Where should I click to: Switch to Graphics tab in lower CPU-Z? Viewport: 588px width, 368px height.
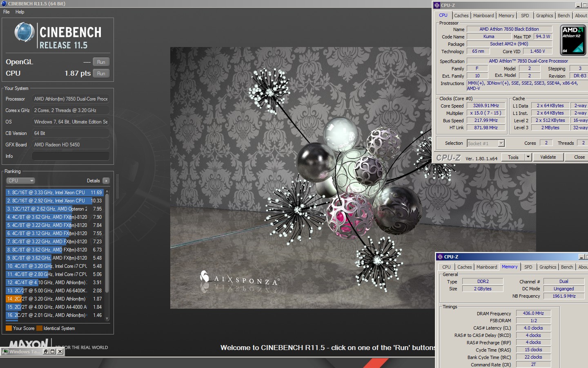coord(548,267)
